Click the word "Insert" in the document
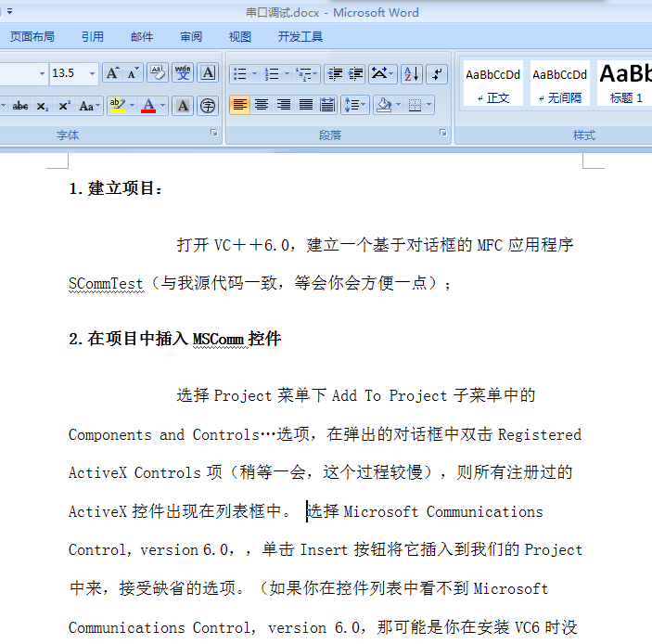The height and width of the screenshot is (644, 652). (324, 549)
